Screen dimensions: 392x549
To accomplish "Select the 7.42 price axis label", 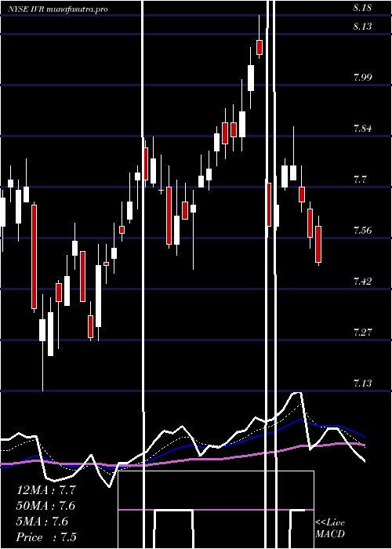I will coord(362,281).
